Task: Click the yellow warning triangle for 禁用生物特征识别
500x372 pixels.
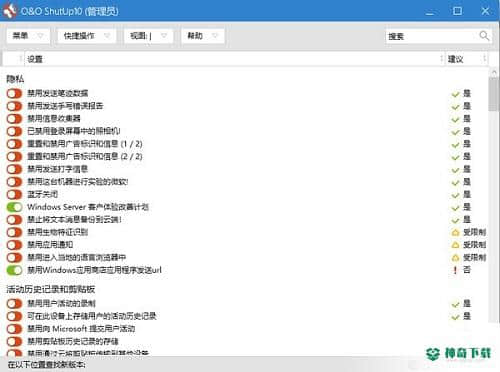Action: (455, 232)
